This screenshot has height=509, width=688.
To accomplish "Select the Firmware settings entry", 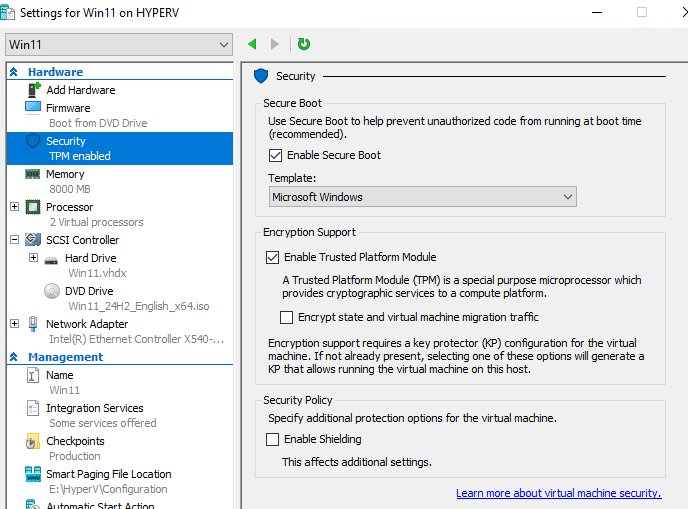I will pyautogui.click(x=68, y=108).
